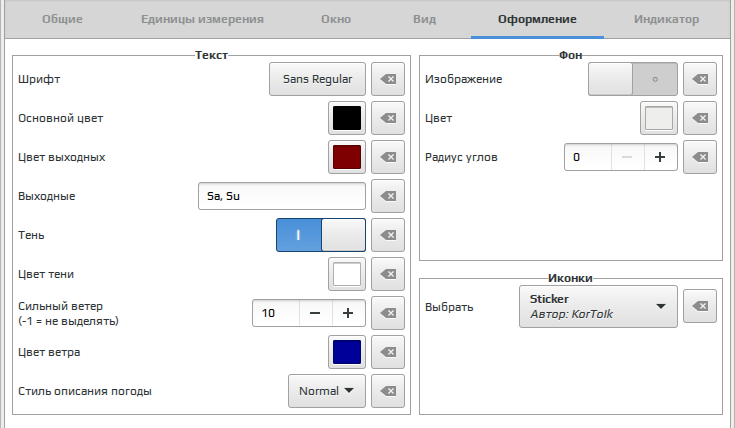Reset the Иконки Выбрать selection

click(700, 306)
